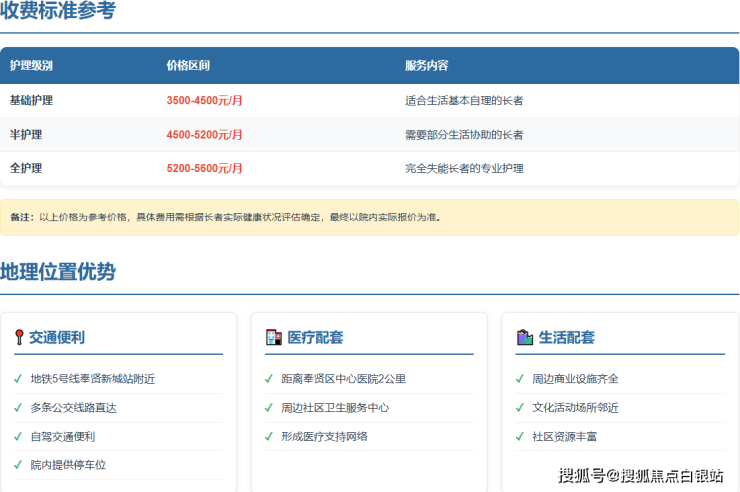Click the checkmark next to 距离奉贤区中心医院2公里
The width and height of the screenshot is (740, 492).
click(268, 379)
